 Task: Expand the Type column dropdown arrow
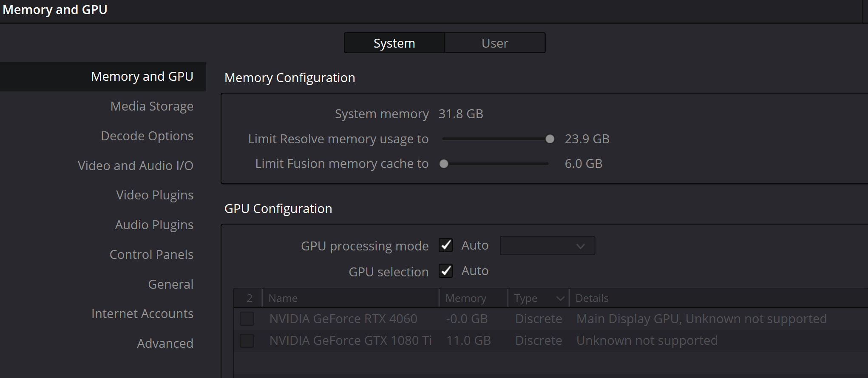click(x=560, y=298)
